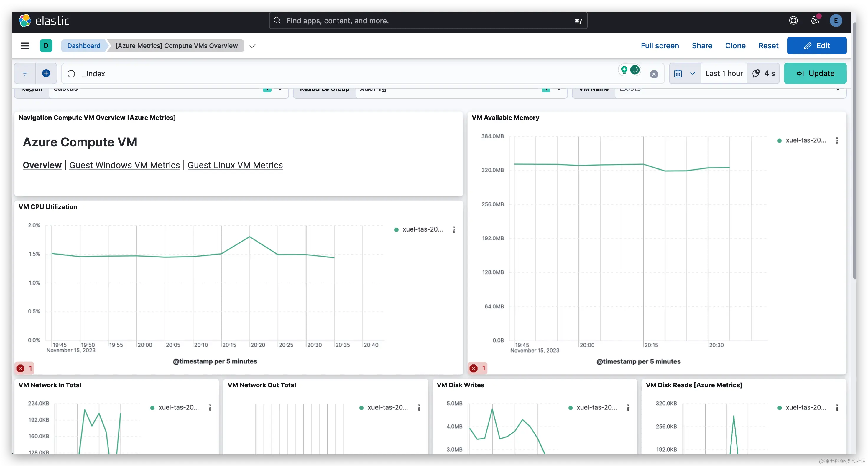This screenshot has width=868, height=466.
Task: Enter Full screen mode
Action: (x=660, y=46)
